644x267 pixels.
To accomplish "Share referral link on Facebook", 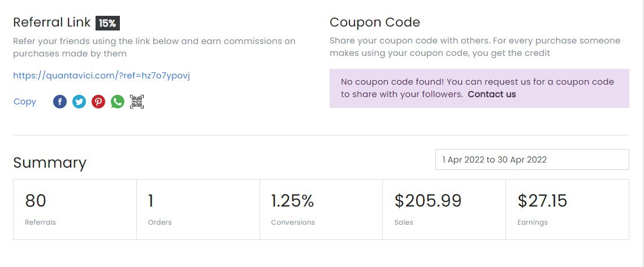I will tap(60, 102).
